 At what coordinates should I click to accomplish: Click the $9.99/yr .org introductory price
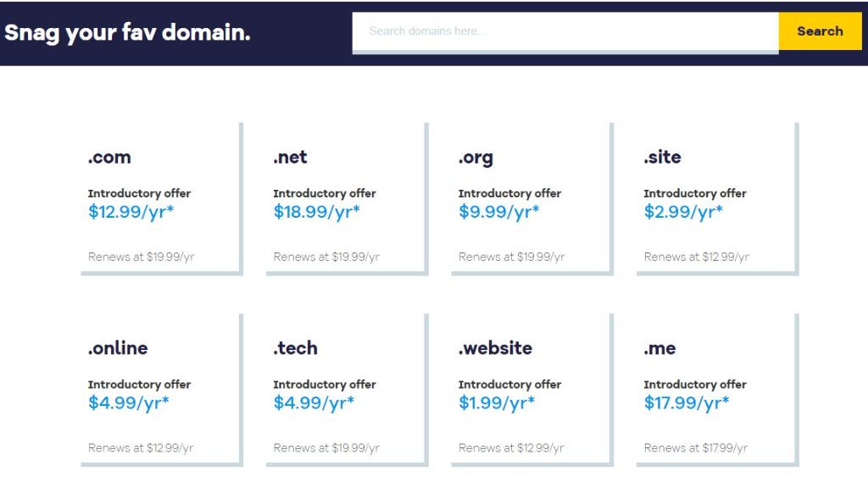tap(496, 212)
